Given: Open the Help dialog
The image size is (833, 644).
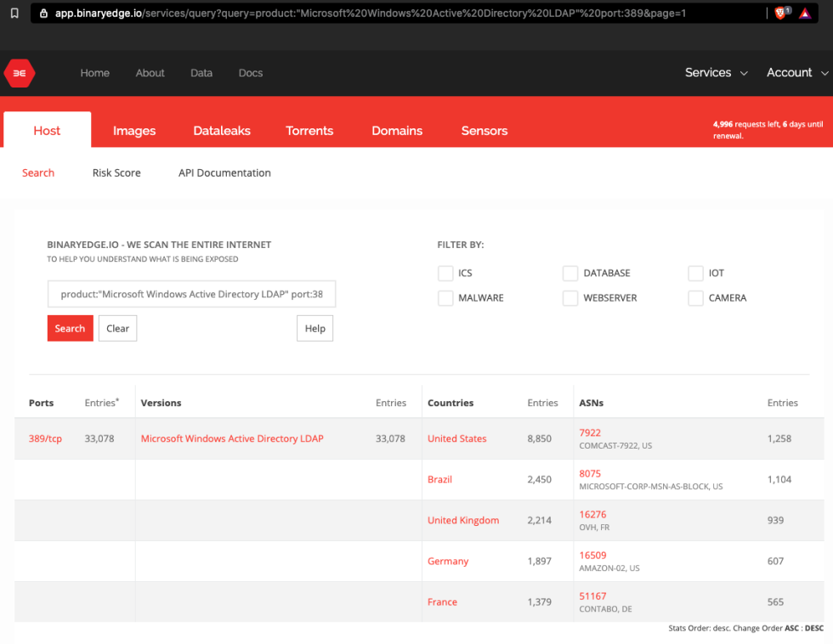Looking at the screenshot, I should click(x=314, y=328).
